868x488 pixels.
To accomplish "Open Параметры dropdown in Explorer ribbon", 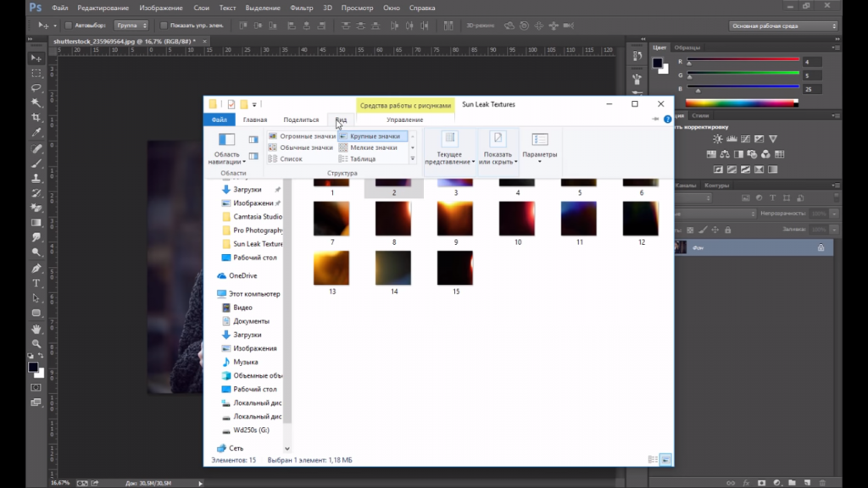I will (x=540, y=147).
